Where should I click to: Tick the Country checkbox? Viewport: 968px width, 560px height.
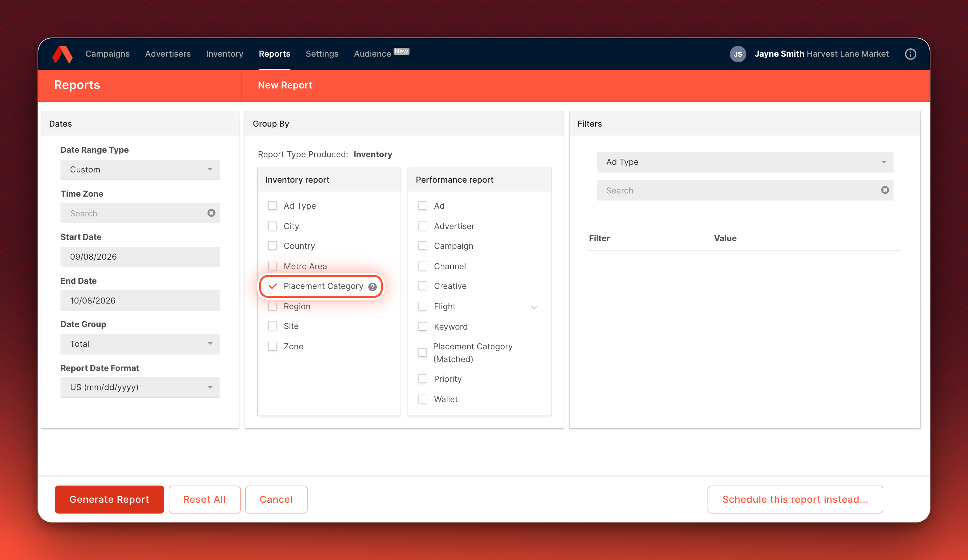pos(272,246)
